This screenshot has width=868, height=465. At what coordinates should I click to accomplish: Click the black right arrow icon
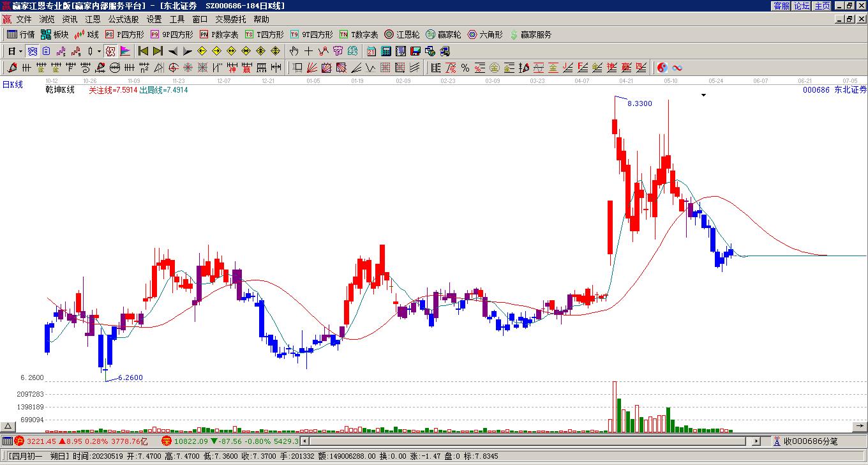[187, 51]
